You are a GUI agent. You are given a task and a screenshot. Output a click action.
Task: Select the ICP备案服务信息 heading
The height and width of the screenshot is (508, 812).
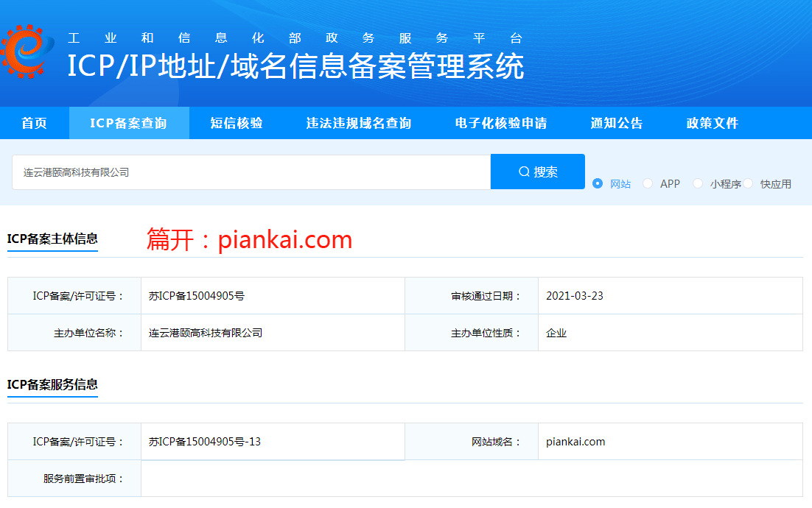point(52,385)
